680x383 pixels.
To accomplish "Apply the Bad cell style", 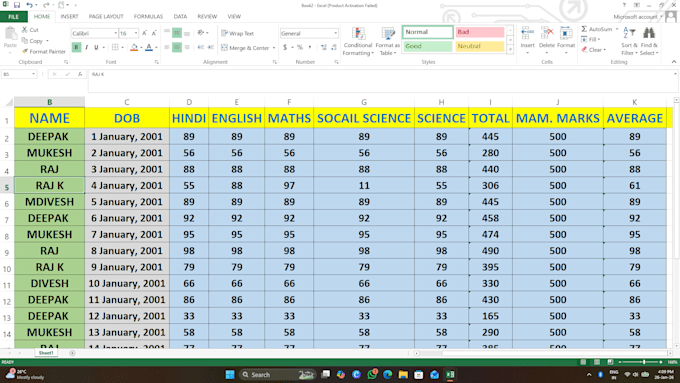I will (x=480, y=32).
